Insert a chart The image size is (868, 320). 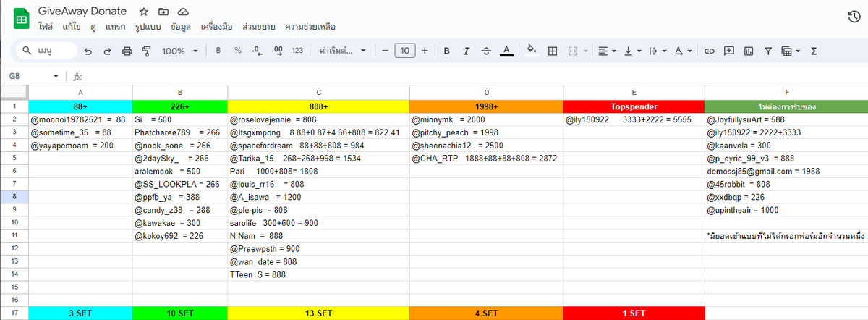click(749, 51)
